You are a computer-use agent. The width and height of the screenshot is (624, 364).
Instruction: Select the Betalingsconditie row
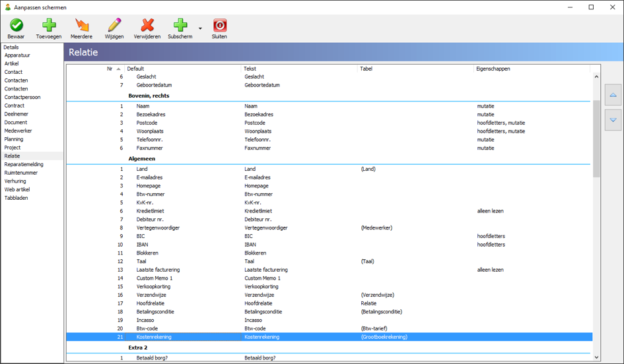[x=329, y=311]
